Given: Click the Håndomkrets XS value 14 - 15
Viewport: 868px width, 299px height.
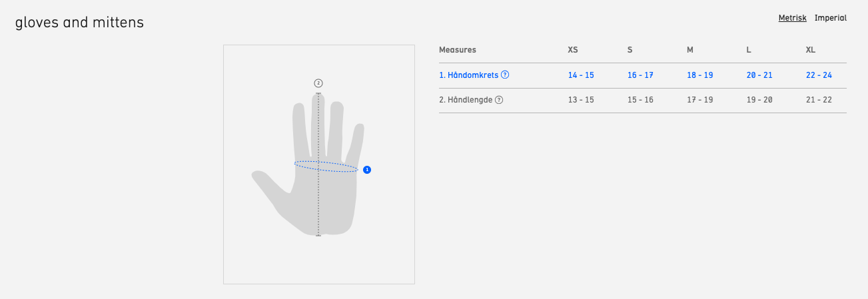Looking at the screenshot, I should click(x=581, y=75).
